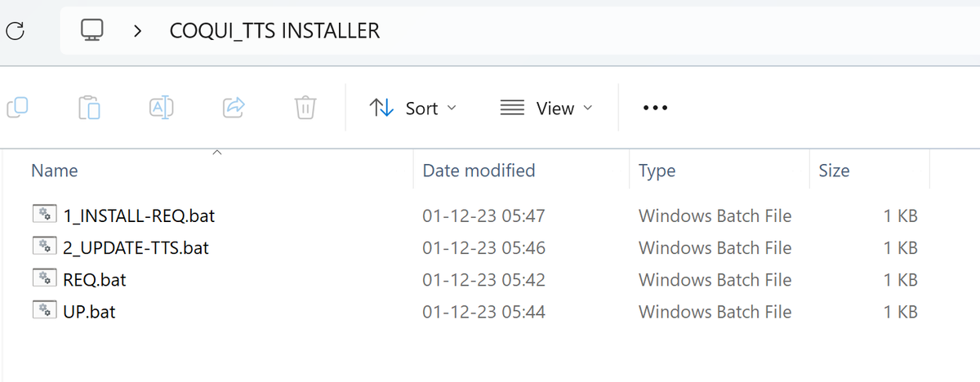
Task: Select the file 1_INSTALL-REQ.bat
Action: pyautogui.click(x=139, y=216)
